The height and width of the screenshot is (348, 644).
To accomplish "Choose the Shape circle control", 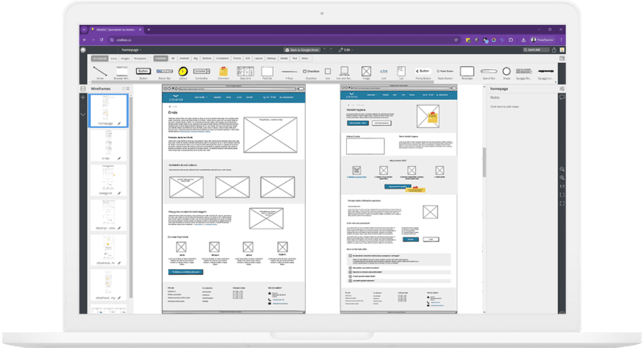I will pyautogui.click(x=507, y=72).
